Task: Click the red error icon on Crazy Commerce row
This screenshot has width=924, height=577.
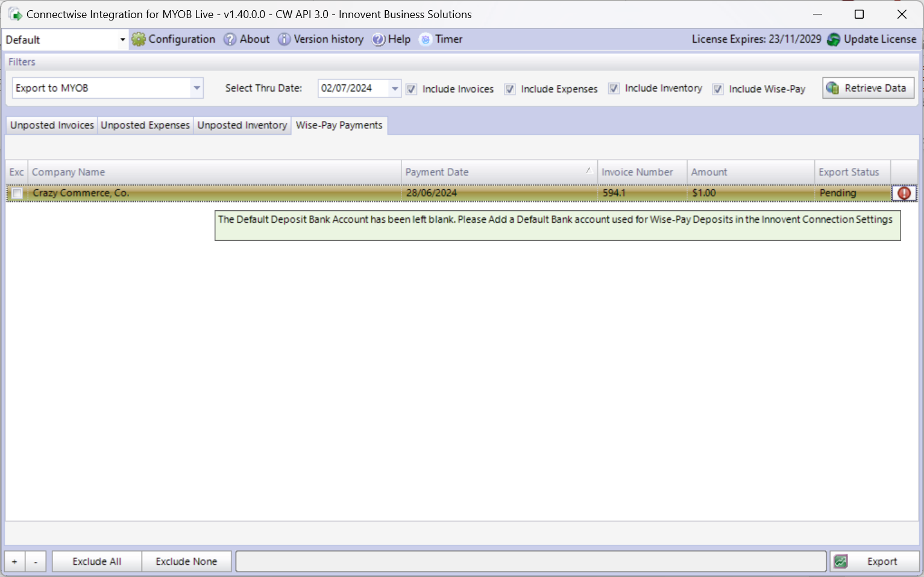Action: point(904,193)
